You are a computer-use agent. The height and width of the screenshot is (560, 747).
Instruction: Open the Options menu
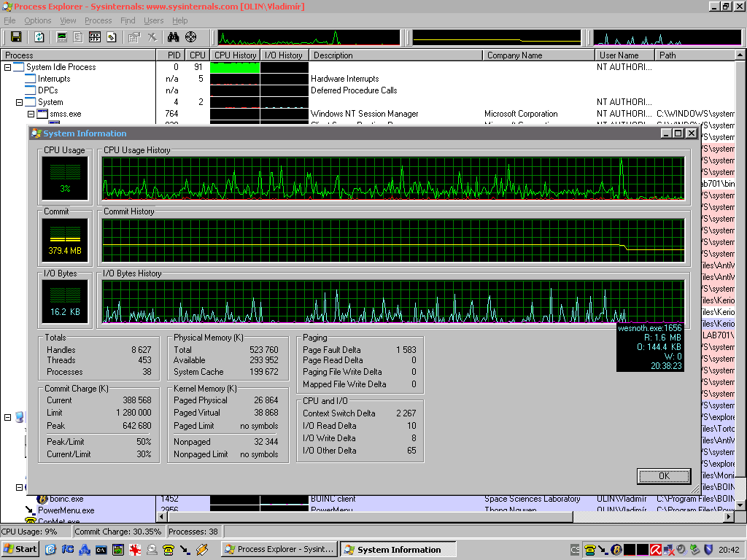click(x=38, y=20)
